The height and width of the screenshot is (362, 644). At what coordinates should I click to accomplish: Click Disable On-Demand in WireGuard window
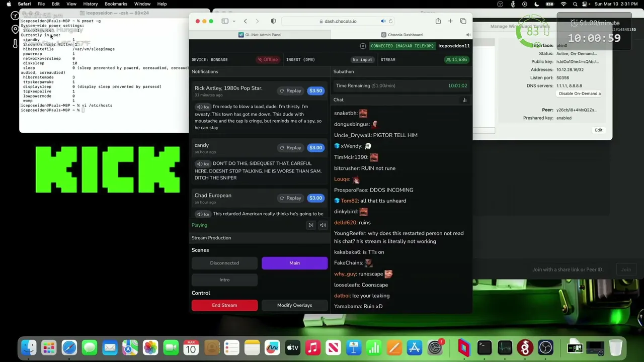580,94
